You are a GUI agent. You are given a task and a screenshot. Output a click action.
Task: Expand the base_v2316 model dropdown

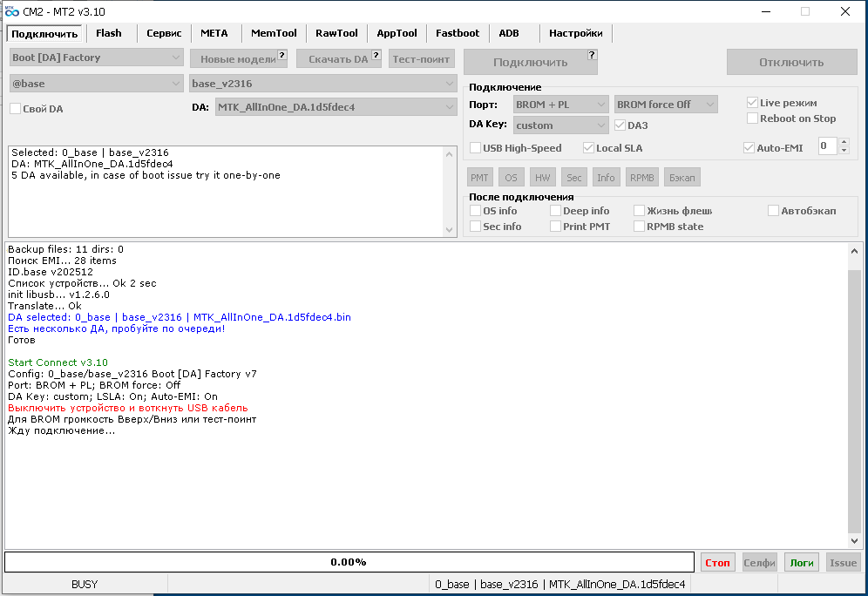coord(322,83)
